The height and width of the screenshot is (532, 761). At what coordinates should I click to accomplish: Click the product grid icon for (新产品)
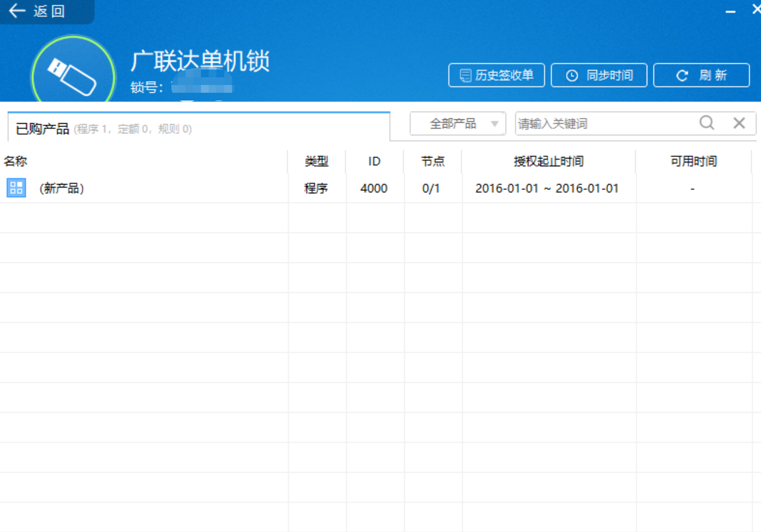[16, 188]
